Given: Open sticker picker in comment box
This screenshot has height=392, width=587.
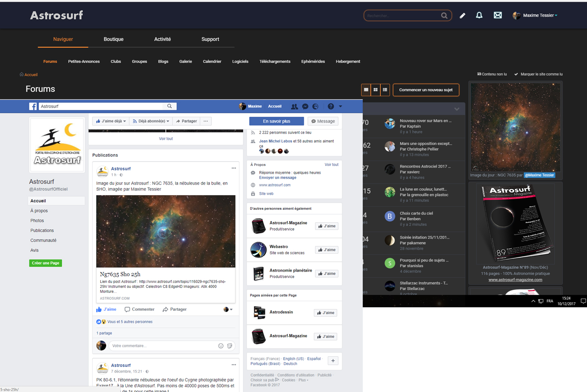Looking at the screenshot, I should click(x=230, y=346).
